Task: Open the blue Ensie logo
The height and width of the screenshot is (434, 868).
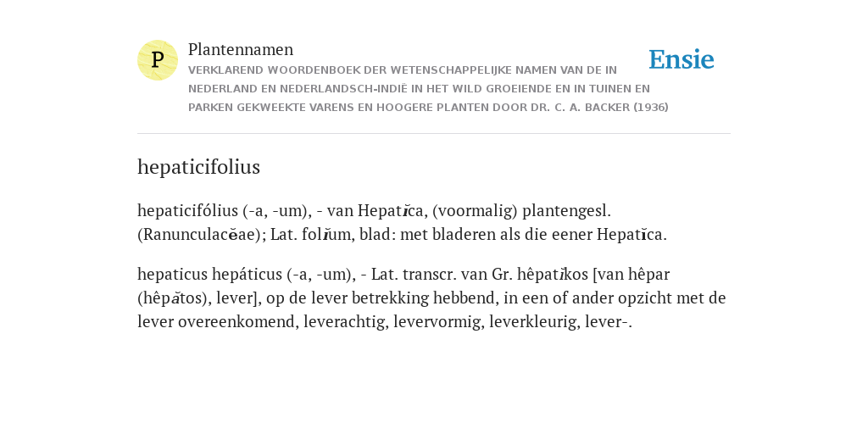Action: [x=682, y=59]
